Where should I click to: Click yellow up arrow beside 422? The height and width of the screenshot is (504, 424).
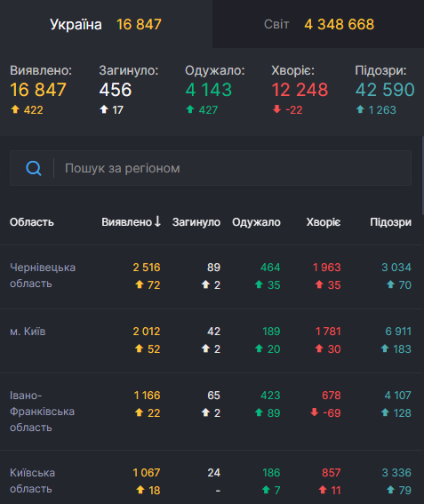click(15, 109)
